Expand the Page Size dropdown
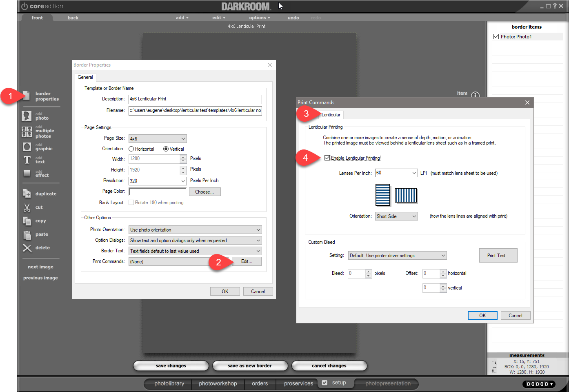 (x=158, y=139)
